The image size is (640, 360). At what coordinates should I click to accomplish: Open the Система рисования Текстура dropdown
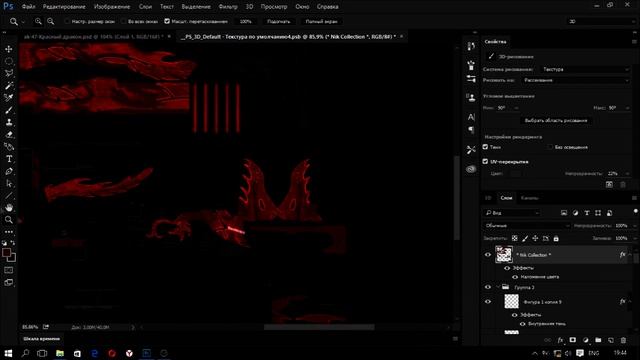pos(585,69)
